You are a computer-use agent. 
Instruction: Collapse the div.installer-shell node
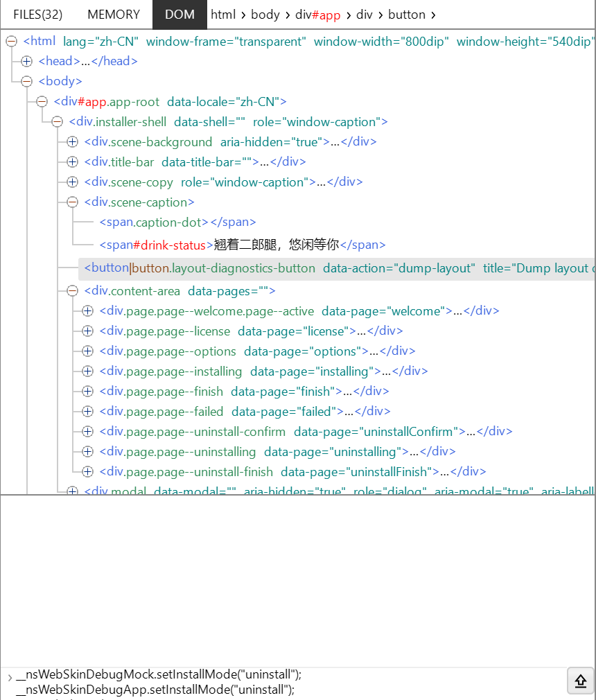pos(57,122)
